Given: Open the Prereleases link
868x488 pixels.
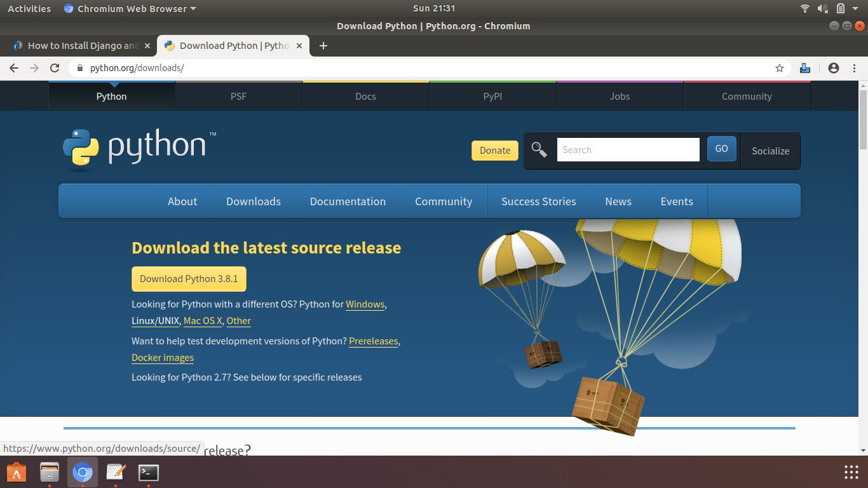Looking at the screenshot, I should point(374,341).
